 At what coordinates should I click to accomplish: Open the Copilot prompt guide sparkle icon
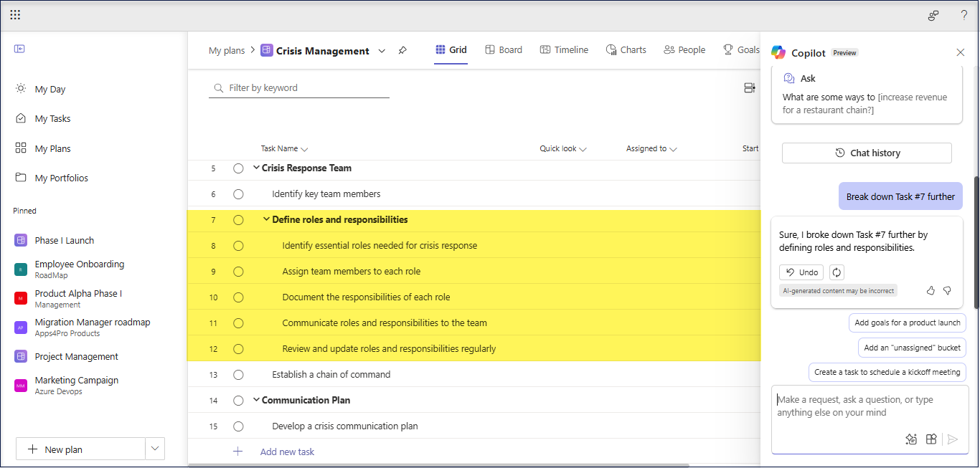point(911,439)
